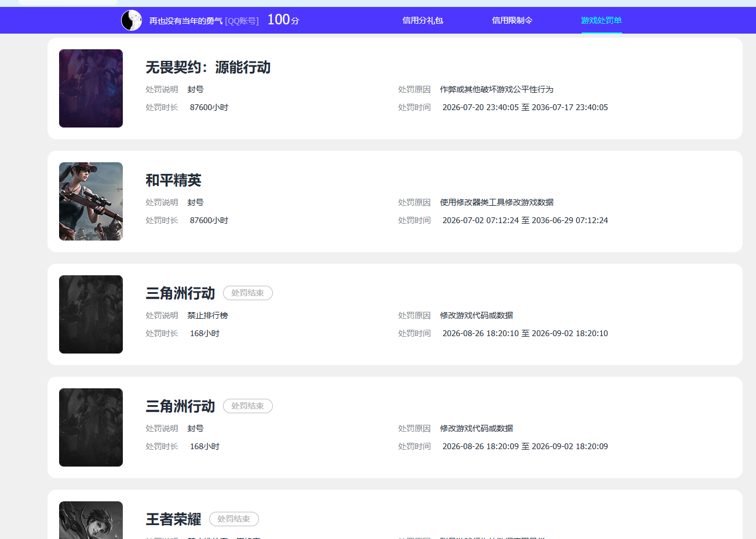The image size is (756, 539).
Task: Click 处罚结束 badge beside 王者荣耀
Action: 234,519
